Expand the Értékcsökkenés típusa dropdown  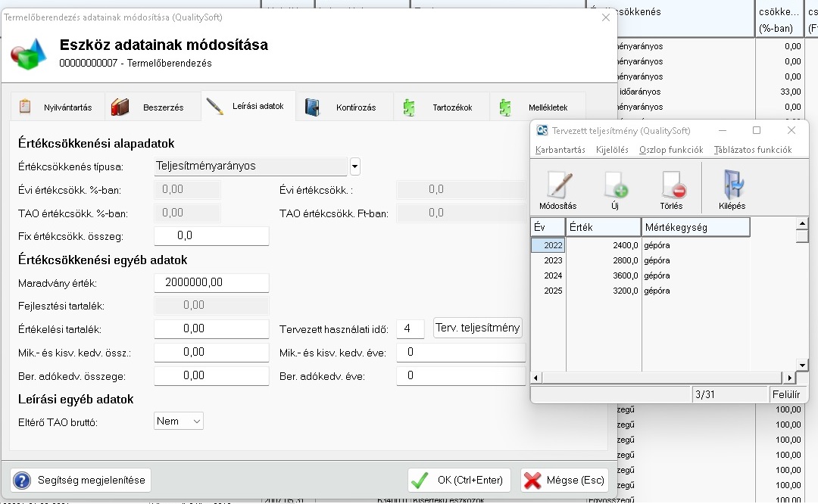click(x=354, y=166)
